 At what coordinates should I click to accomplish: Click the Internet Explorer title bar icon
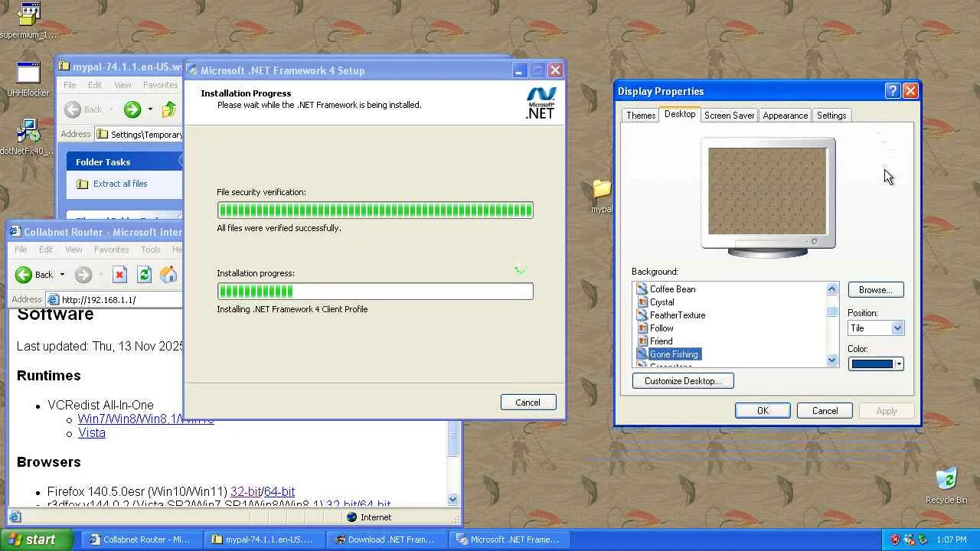coord(15,232)
